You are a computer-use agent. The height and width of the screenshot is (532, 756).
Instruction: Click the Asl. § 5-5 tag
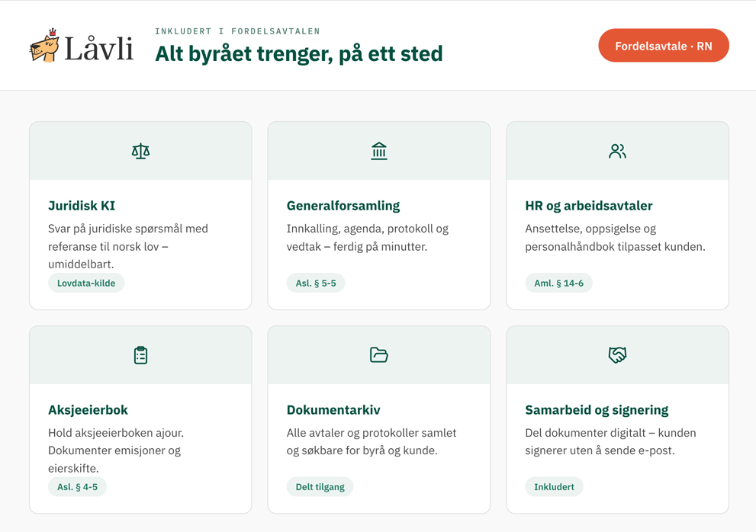[x=316, y=283]
